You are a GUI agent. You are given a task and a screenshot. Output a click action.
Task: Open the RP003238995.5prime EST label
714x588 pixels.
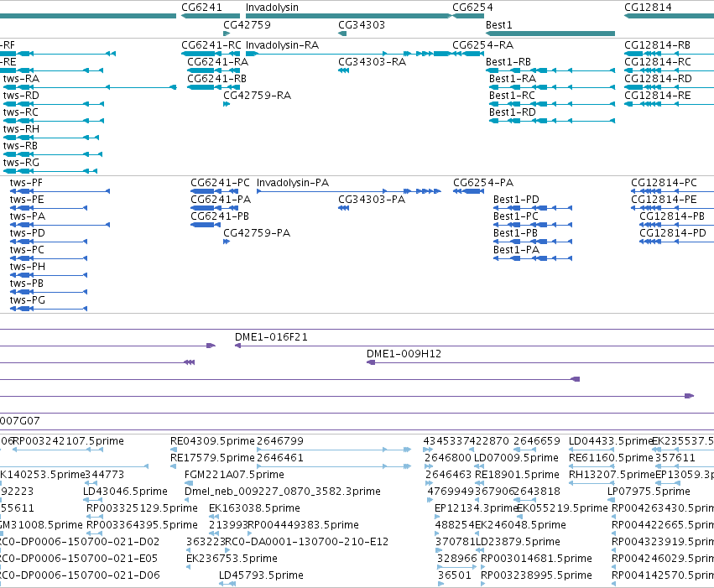pyautogui.click(x=536, y=575)
